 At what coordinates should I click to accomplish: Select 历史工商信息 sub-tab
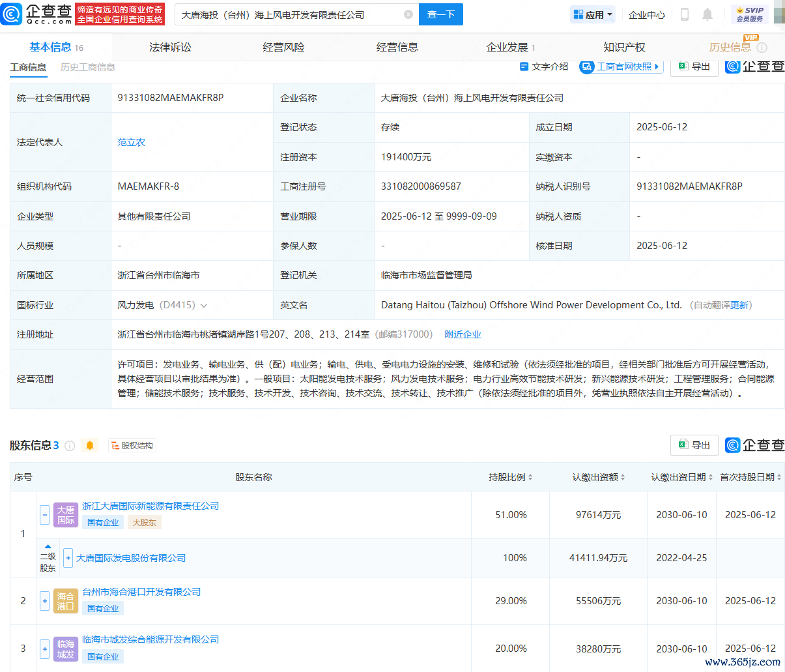click(x=88, y=67)
